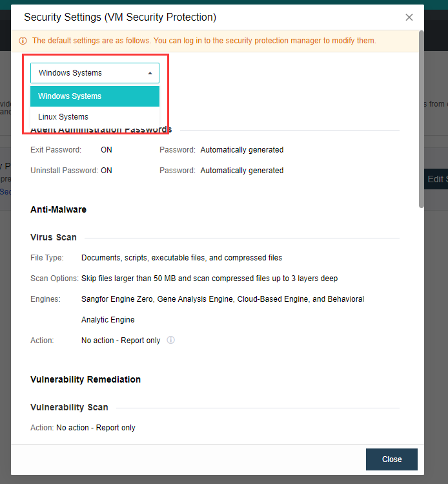Screen dimensions: 448x484
Task: Close dialog using the X icon
Action: pos(409,17)
